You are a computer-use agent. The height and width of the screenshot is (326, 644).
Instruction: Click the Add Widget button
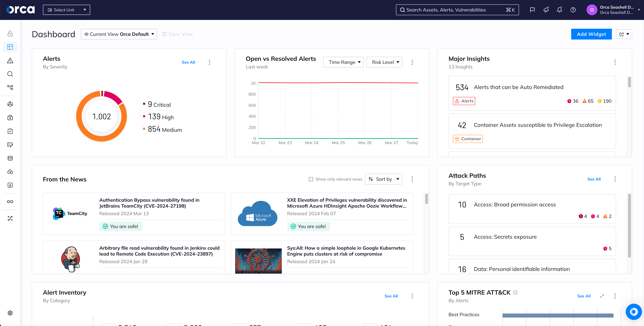pos(591,34)
